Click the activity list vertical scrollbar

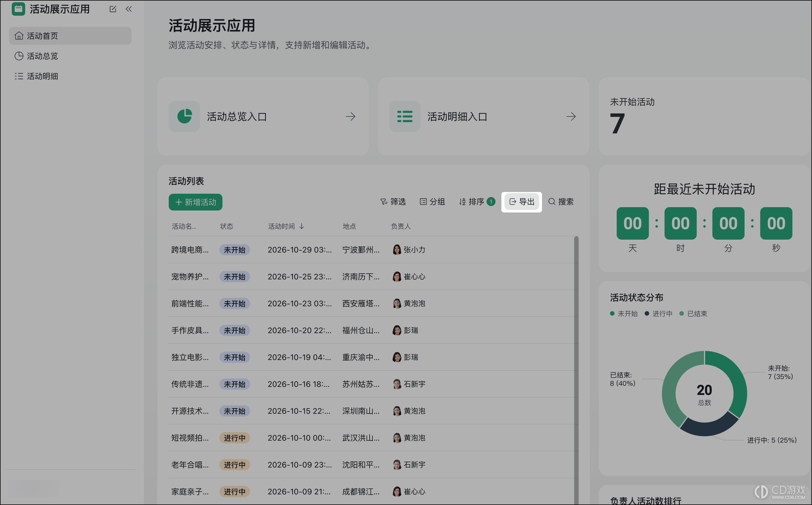pos(576,370)
